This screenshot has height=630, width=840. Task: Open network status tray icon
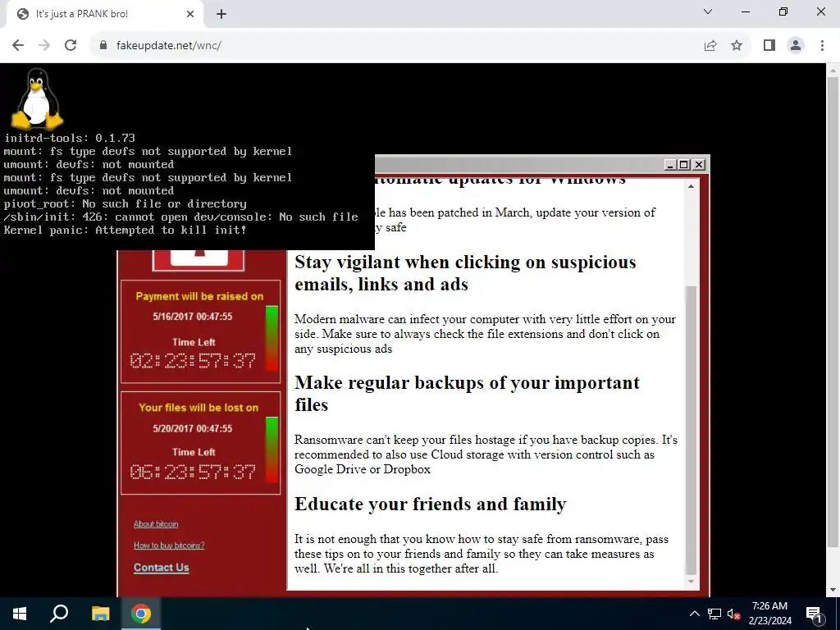[x=714, y=614]
